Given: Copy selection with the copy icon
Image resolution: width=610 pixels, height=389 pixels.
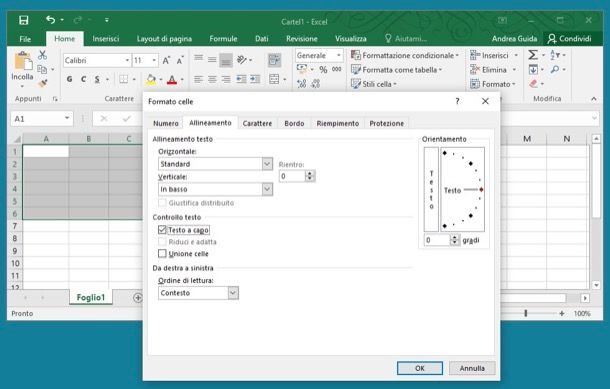Looking at the screenshot, I should point(42,69).
